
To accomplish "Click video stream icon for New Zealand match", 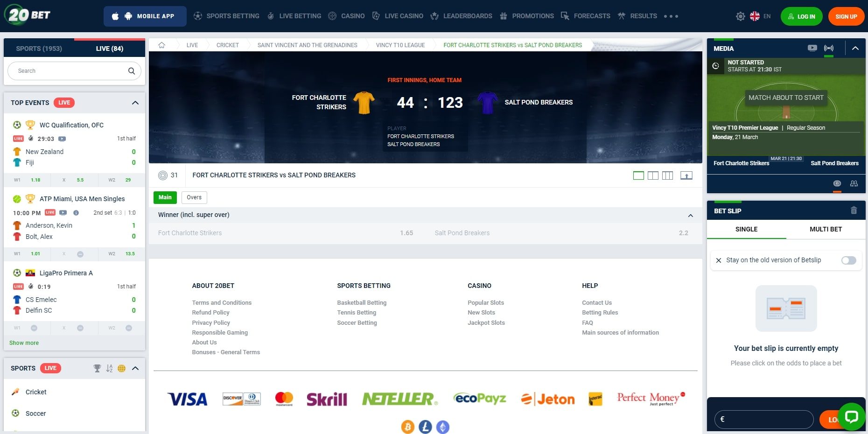I will (62, 139).
